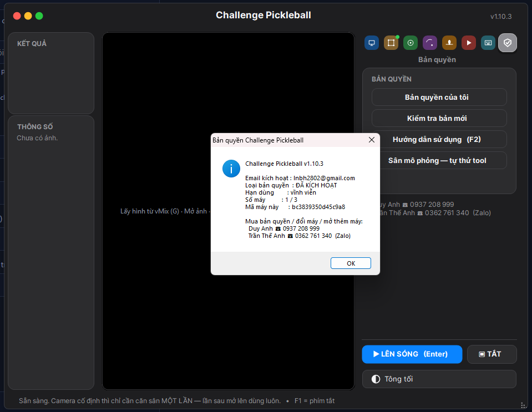Image resolution: width=532 pixels, height=412 pixels.
Task: Select the gray shield license icon
Action: point(508,43)
